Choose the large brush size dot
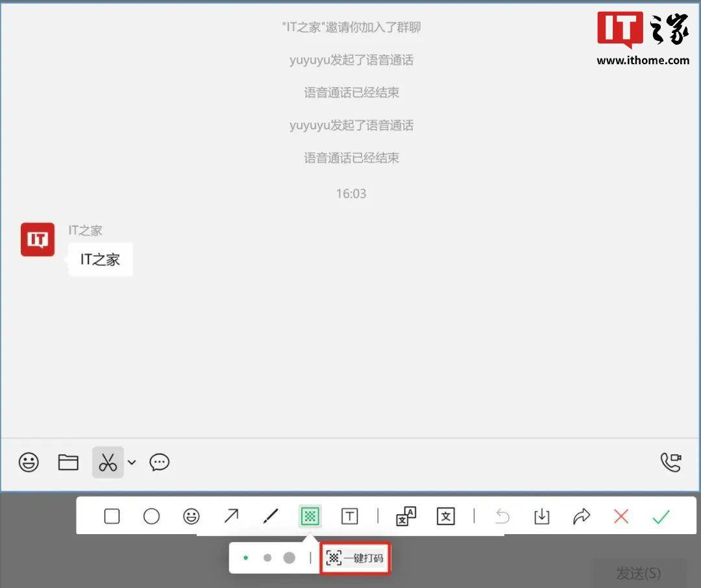The image size is (701, 588). [x=289, y=557]
